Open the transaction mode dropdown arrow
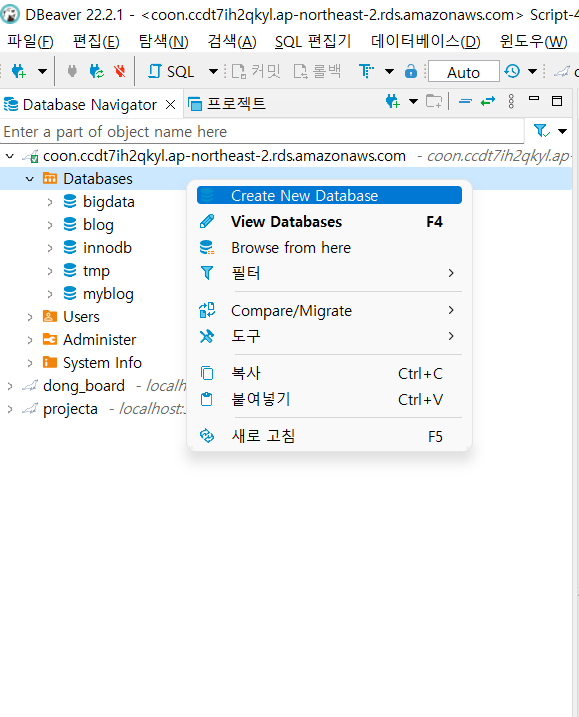Image resolution: width=579 pixels, height=717 pixels. click(x=389, y=71)
